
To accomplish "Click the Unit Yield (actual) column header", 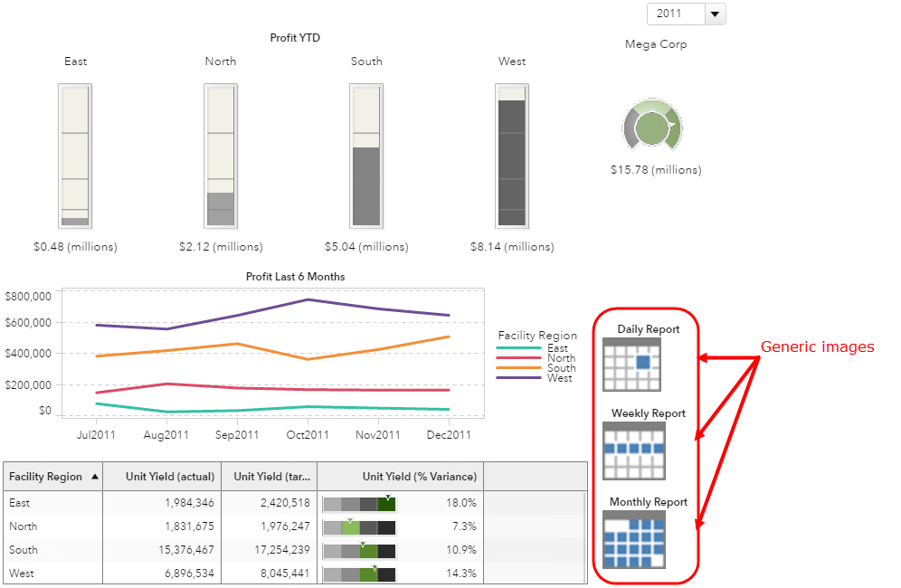I will (x=170, y=477).
